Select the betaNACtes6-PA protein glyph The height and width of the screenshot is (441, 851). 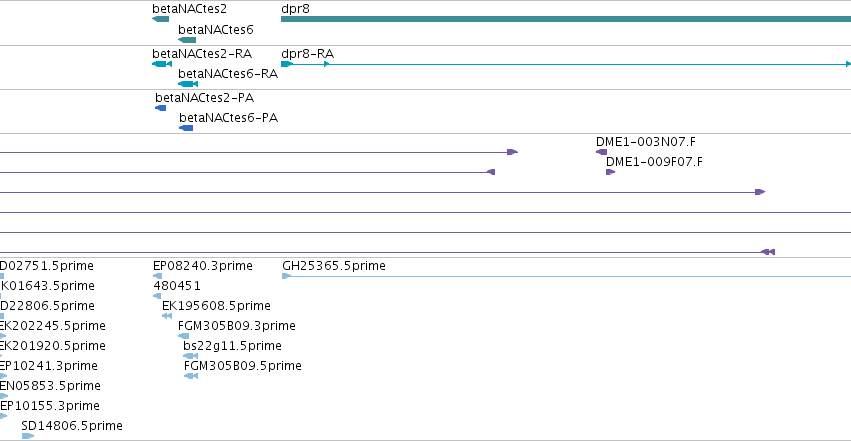186,128
